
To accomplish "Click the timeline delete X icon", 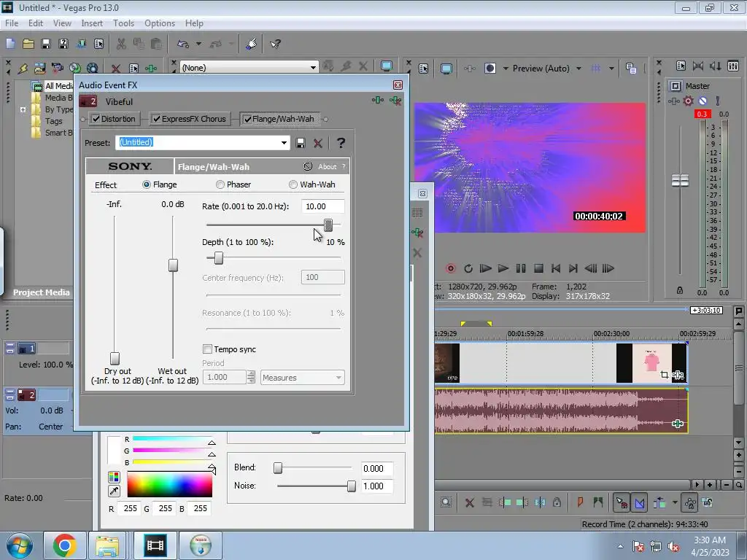I will [469, 502].
